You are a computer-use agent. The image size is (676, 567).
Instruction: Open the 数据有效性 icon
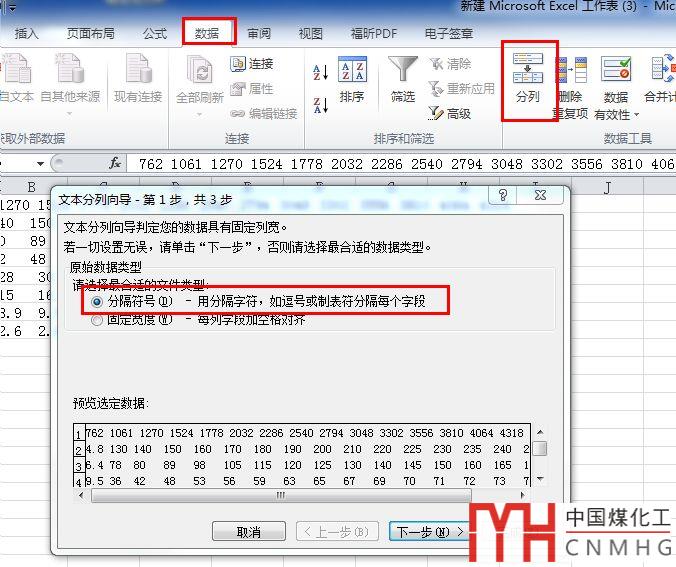(616, 69)
